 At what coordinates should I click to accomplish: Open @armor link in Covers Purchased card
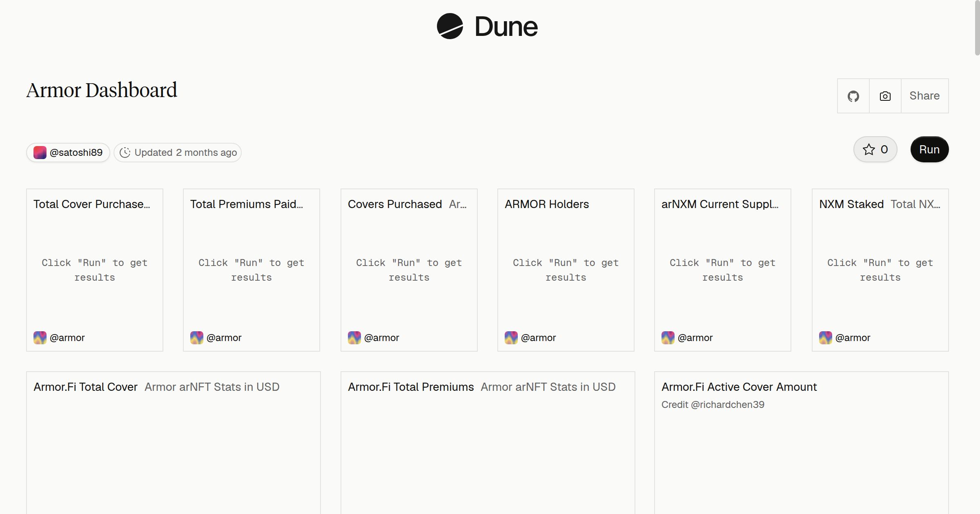381,338
